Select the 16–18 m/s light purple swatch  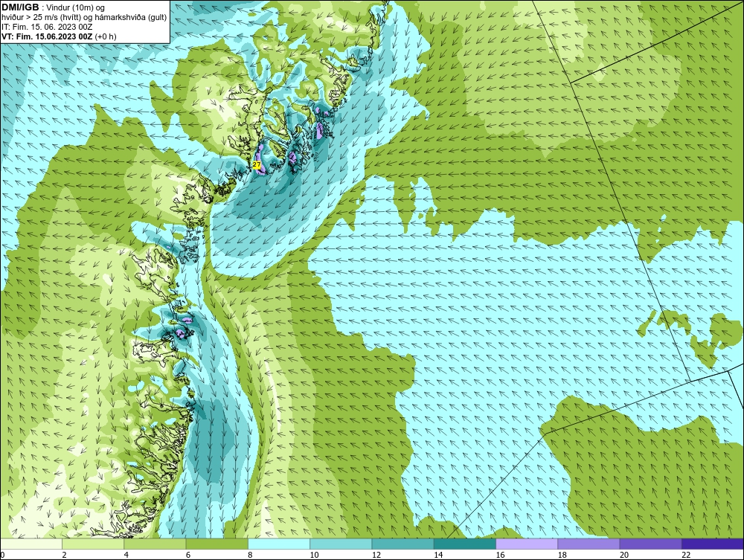coord(527,544)
